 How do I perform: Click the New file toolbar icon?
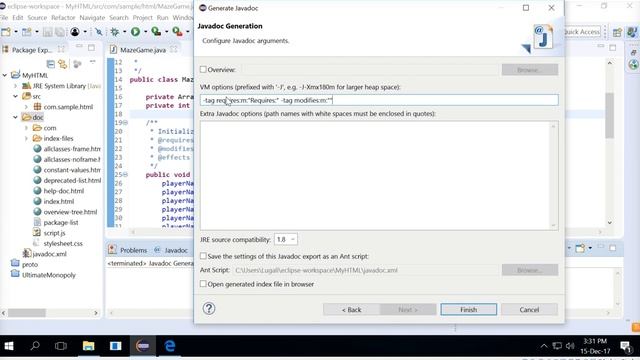tap(6, 31)
